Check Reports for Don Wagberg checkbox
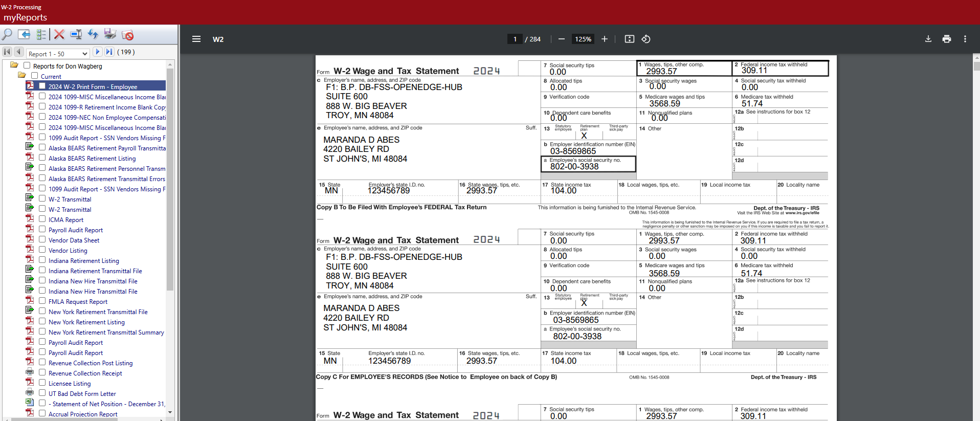Viewport: 980px width, 421px height. click(27, 65)
